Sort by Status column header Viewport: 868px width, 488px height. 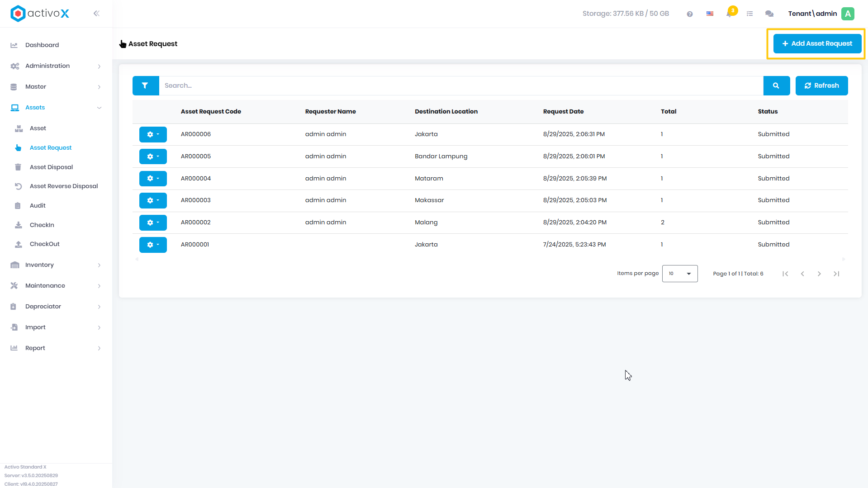tap(768, 112)
